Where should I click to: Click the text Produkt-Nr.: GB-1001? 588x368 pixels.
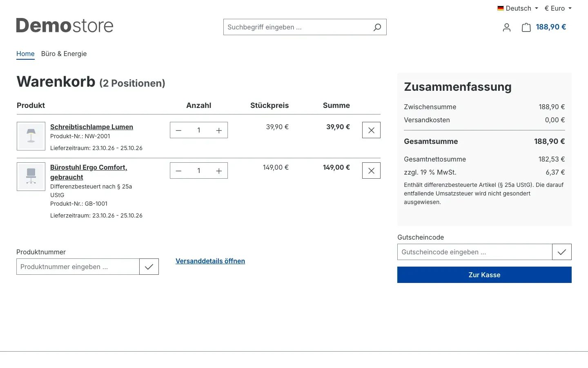click(79, 204)
